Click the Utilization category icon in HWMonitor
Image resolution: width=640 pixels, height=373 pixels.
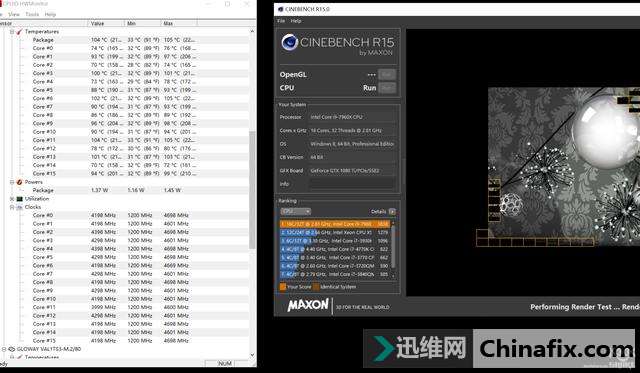click(19, 199)
